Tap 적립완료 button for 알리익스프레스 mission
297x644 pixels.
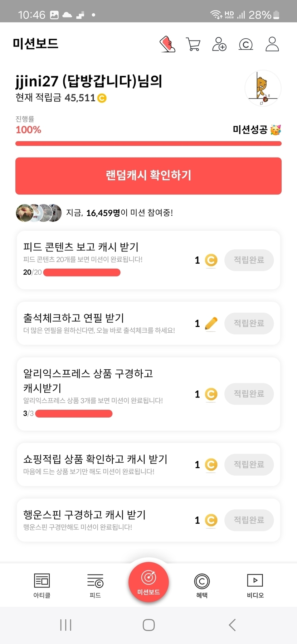coord(249,394)
